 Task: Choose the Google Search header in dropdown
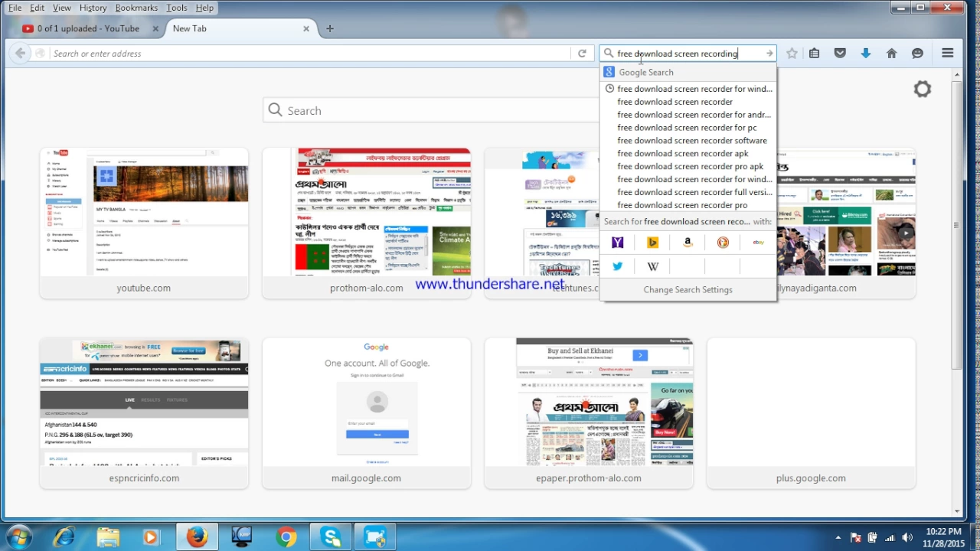688,72
